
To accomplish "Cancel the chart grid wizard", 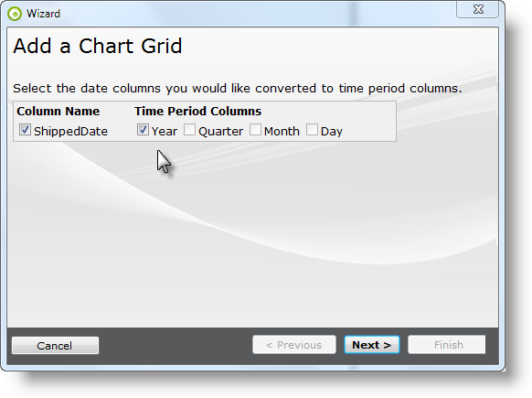I will [x=56, y=345].
